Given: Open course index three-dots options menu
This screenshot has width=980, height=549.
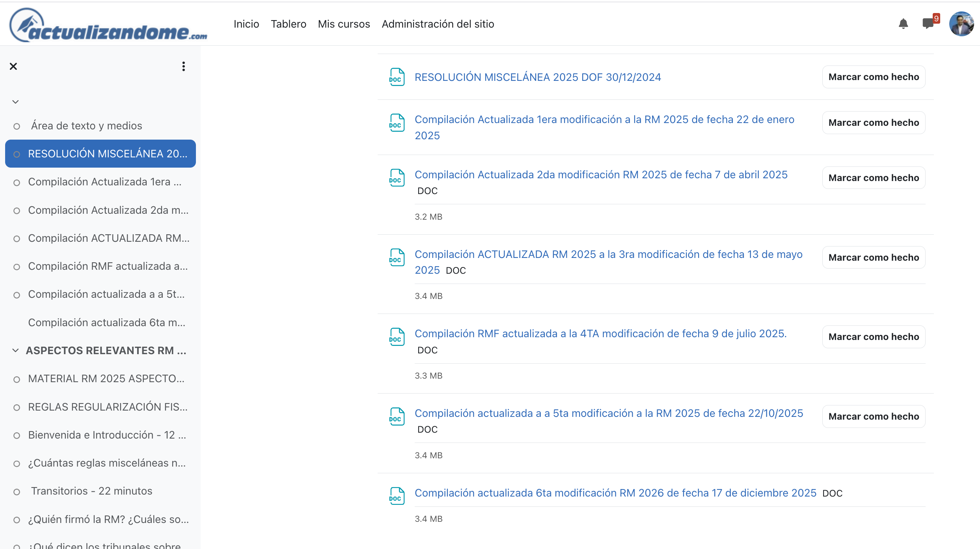Looking at the screenshot, I should click(183, 66).
